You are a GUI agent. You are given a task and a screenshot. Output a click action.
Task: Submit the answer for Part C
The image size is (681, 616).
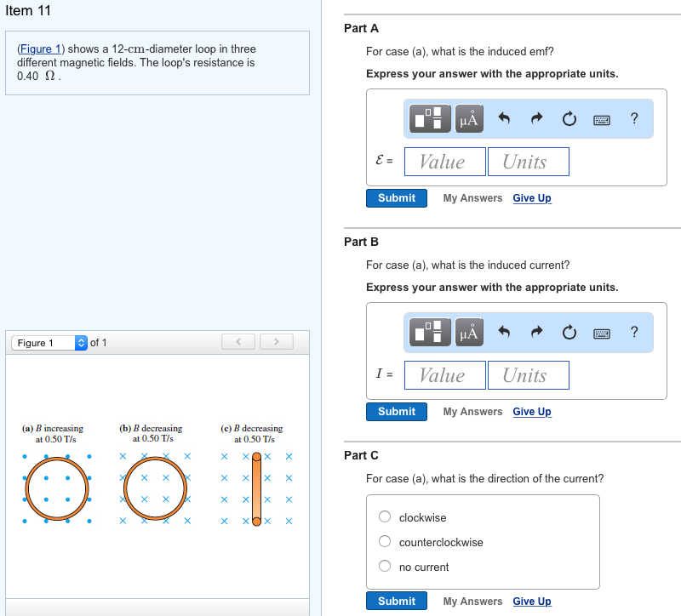click(x=396, y=601)
